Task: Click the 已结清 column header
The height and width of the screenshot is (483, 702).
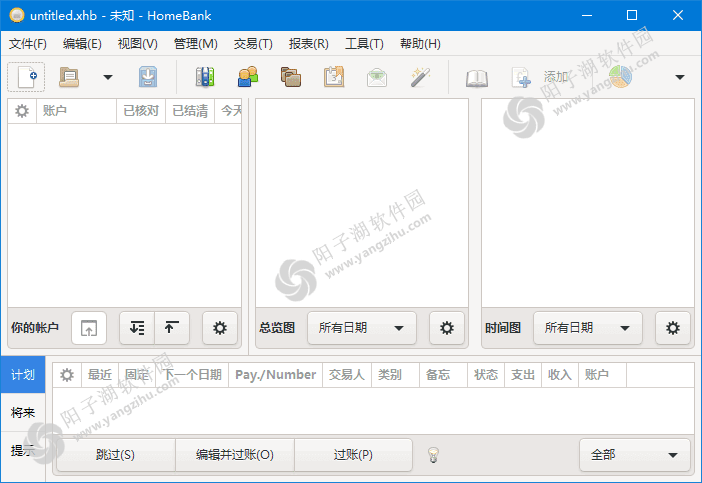Action: [190, 111]
